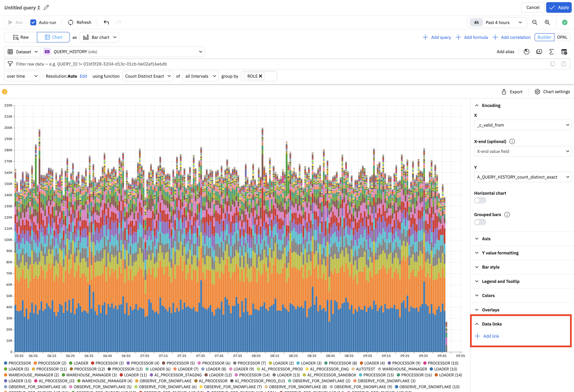The image size is (574, 392).
Task: Turn on the Grouped bars toggle
Action: tap(480, 222)
